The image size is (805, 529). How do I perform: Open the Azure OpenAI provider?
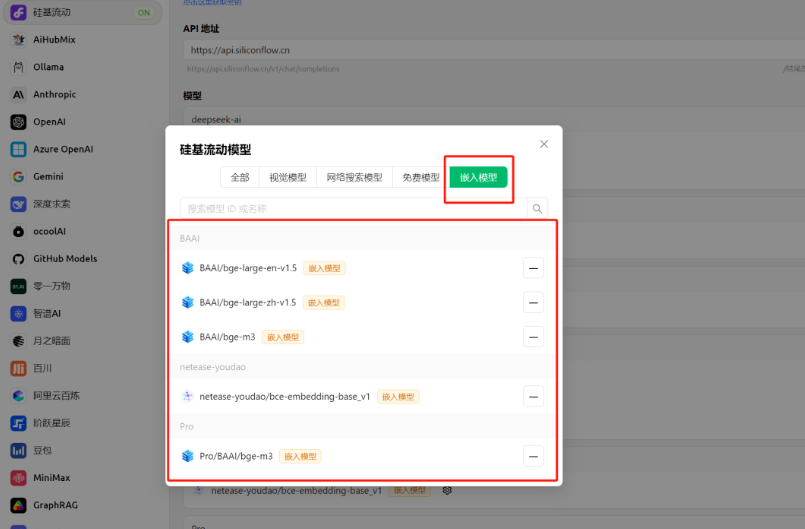(x=82, y=149)
